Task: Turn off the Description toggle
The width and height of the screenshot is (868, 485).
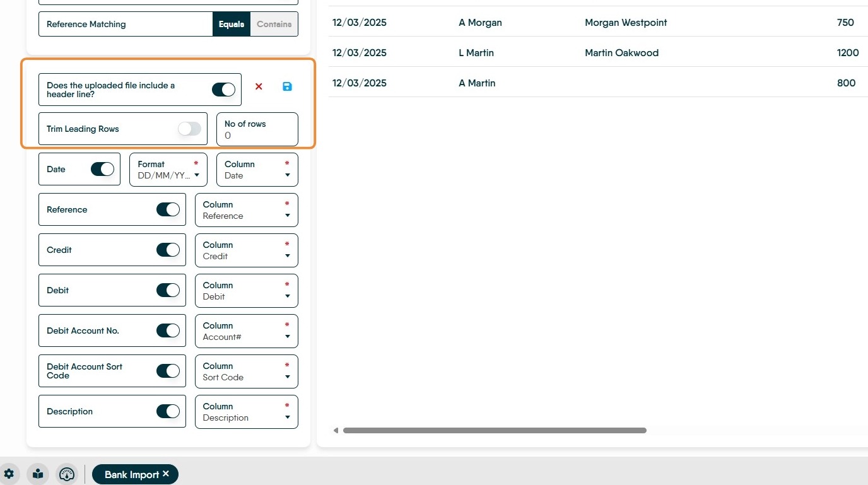Action: pyautogui.click(x=168, y=411)
